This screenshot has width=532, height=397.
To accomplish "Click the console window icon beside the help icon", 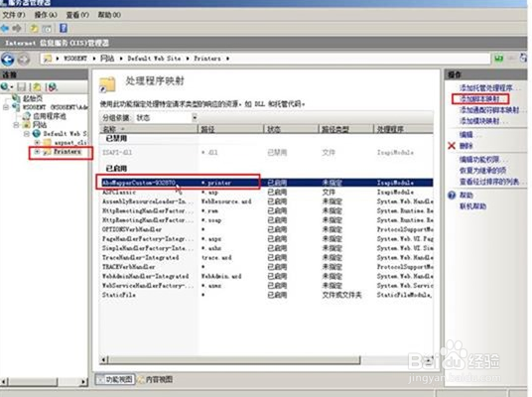I will pos(48,29).
